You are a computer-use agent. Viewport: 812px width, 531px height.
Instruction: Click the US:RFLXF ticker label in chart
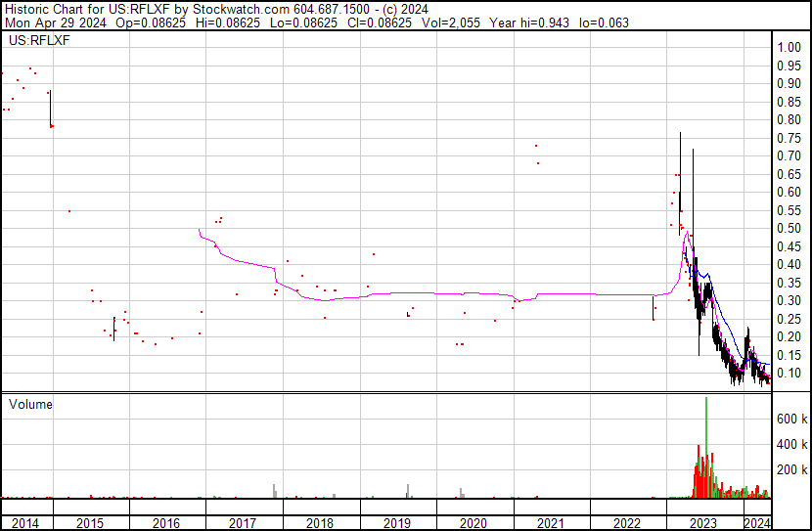(x=34, y=41)
